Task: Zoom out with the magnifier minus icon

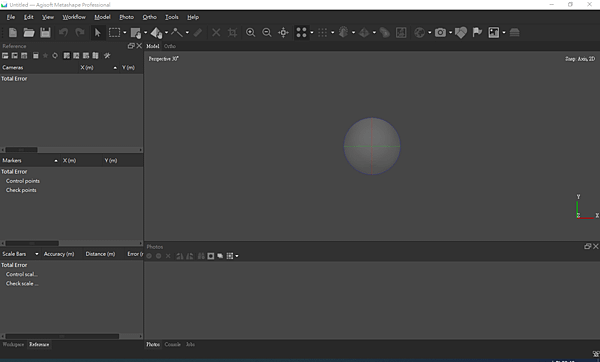Action: pyautogui.click(x=267, y=33)
